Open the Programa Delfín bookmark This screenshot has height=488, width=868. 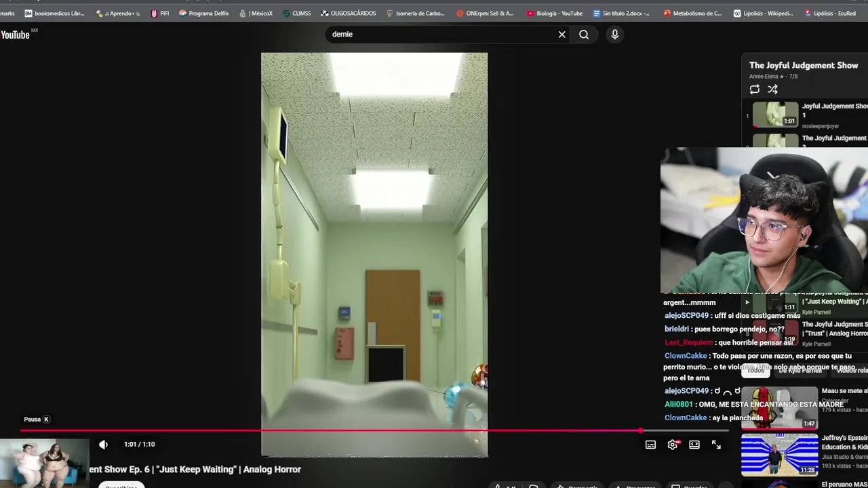coord(203,13)
